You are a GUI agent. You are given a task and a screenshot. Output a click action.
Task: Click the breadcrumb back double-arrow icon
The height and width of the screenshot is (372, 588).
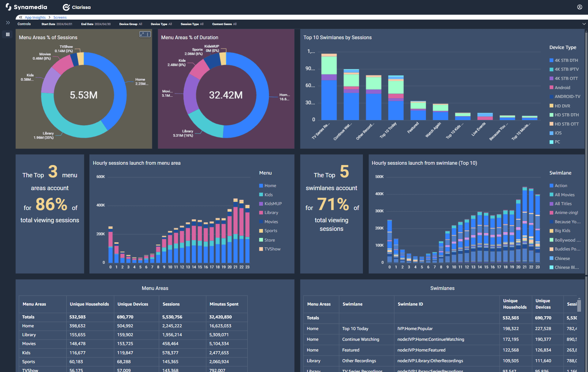tap(21, 17)
